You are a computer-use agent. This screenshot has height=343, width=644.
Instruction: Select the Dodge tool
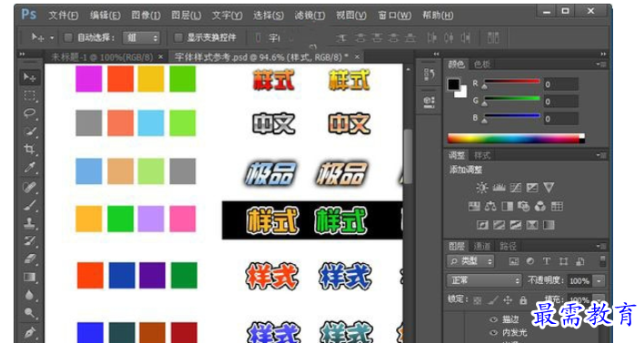click(29, 313)
